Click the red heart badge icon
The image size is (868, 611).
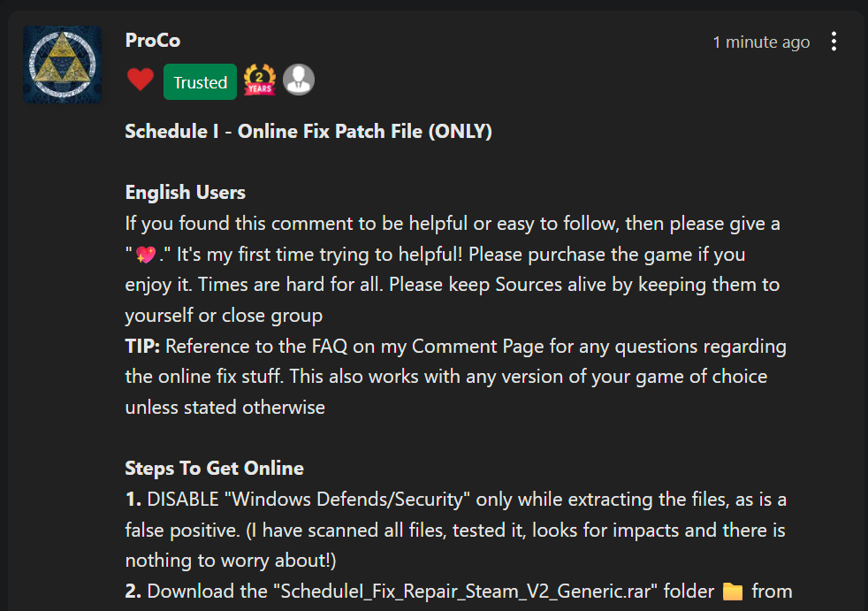point(141,80)
